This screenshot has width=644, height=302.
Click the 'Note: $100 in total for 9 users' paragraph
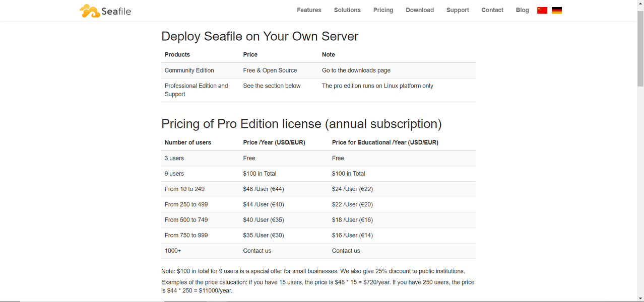(x=313, y=271)
